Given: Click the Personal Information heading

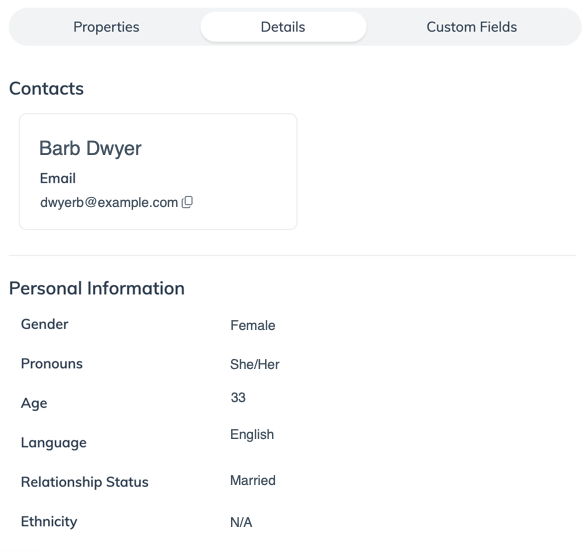Looking at the screenshot, I should pos(97,288).
